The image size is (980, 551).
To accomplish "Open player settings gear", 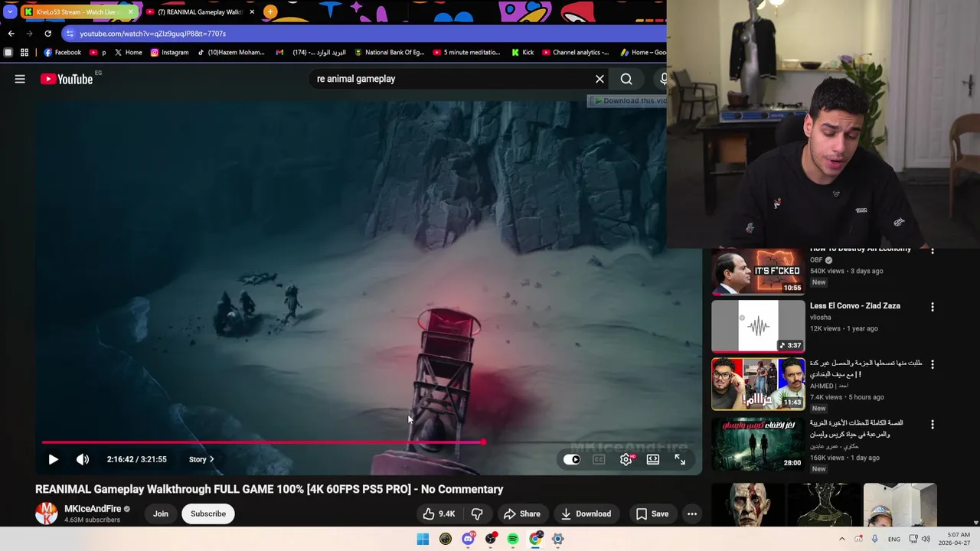I will point(626,459).
